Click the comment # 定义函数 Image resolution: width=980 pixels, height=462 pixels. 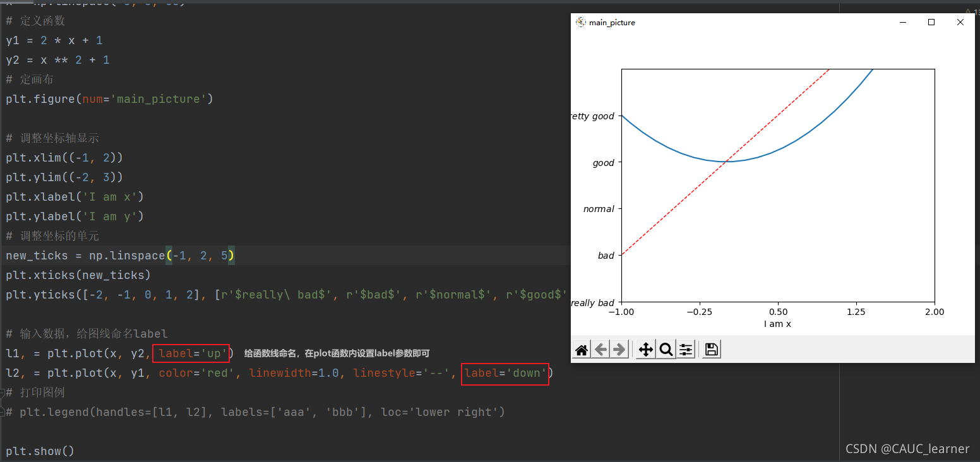pos(35,21)
